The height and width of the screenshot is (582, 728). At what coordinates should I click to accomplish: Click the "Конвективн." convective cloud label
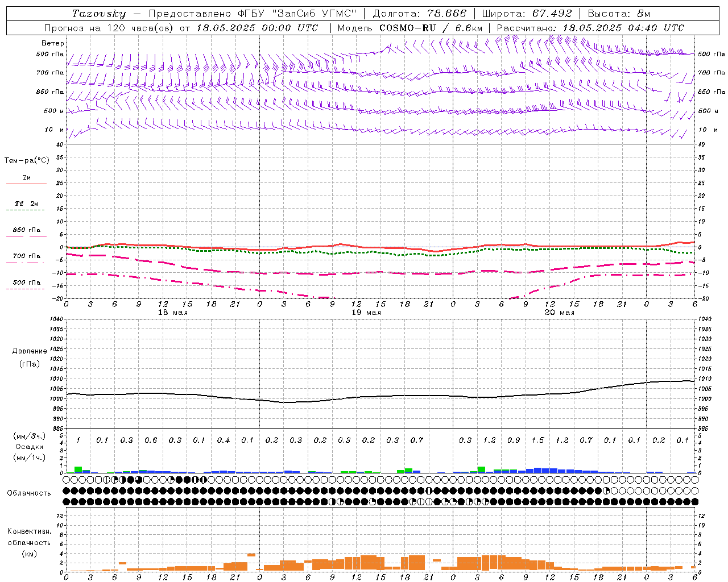point(30,531)
